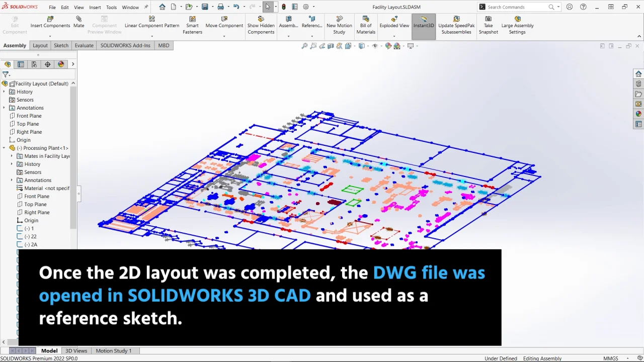Select the Move Component tool
This screenshot has width=644, height=362.
[224, 22]
